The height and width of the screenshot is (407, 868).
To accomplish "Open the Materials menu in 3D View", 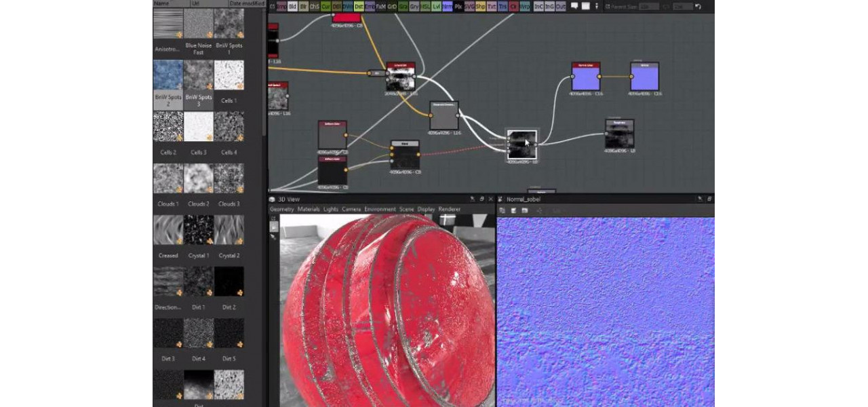I will (x=309, y=209).
